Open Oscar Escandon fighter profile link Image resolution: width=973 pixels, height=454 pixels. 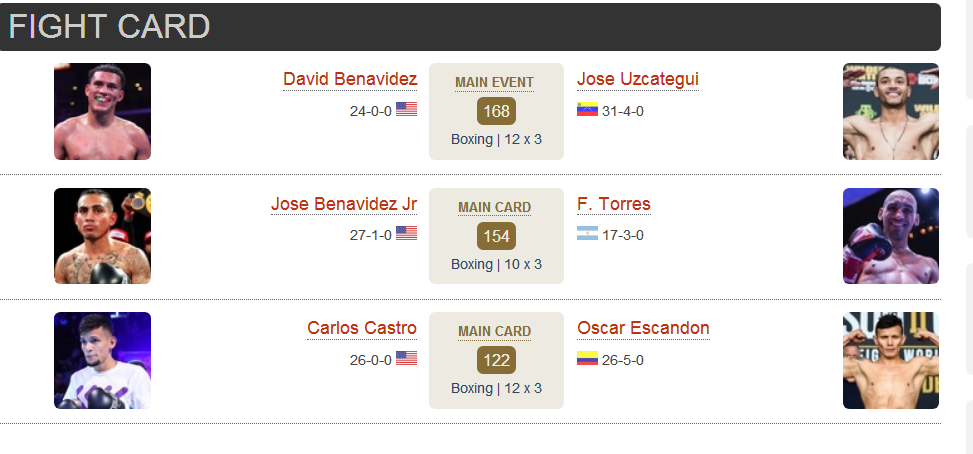pyautogui.click(x=643, y=328)
